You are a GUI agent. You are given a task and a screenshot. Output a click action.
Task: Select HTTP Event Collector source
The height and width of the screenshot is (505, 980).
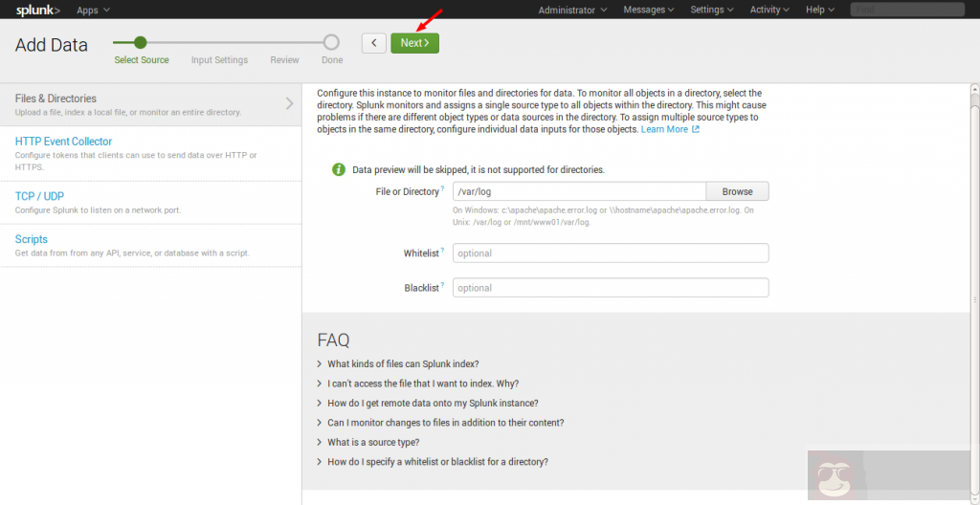(150, 154)
